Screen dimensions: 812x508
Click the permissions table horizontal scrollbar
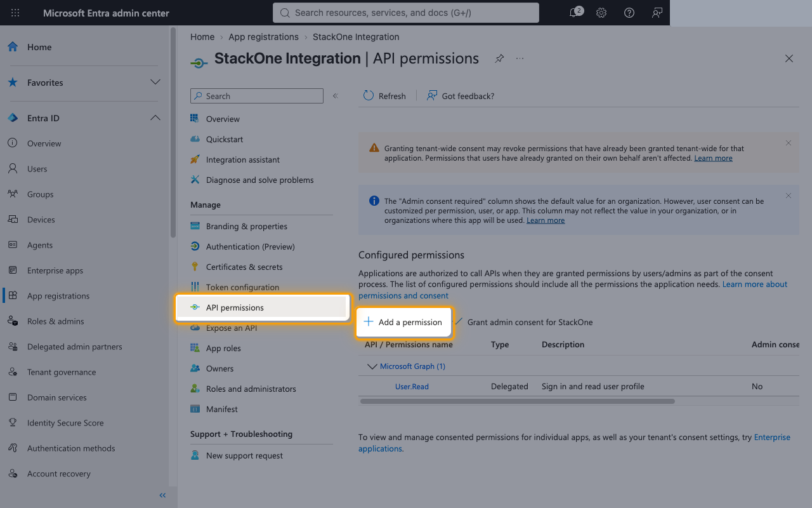518,401
